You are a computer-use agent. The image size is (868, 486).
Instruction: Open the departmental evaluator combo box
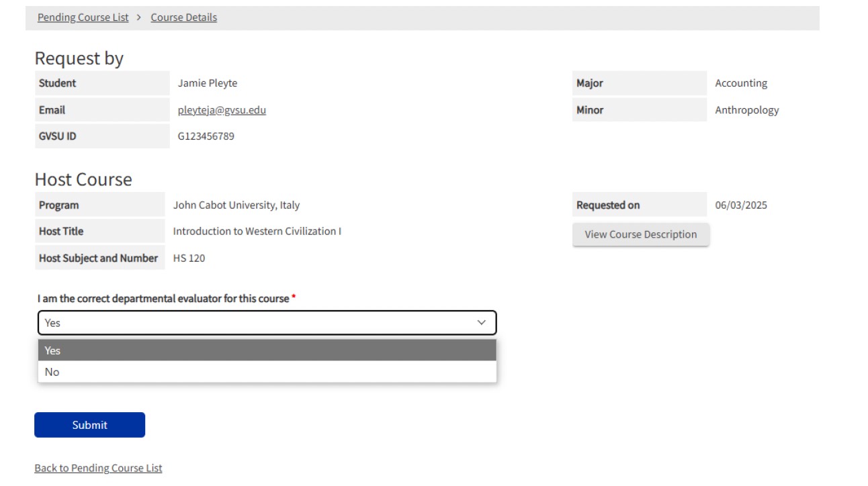(267, 323)
